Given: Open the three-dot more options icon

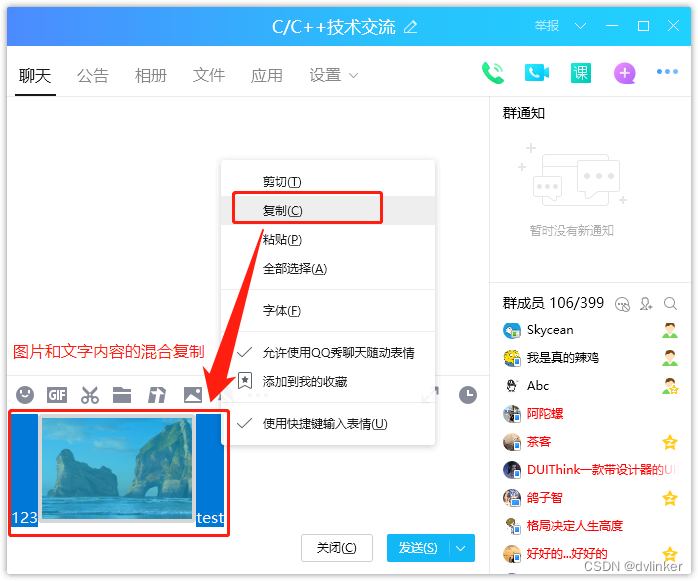Looking at the screenshot, I should click(x=667, y=72).
